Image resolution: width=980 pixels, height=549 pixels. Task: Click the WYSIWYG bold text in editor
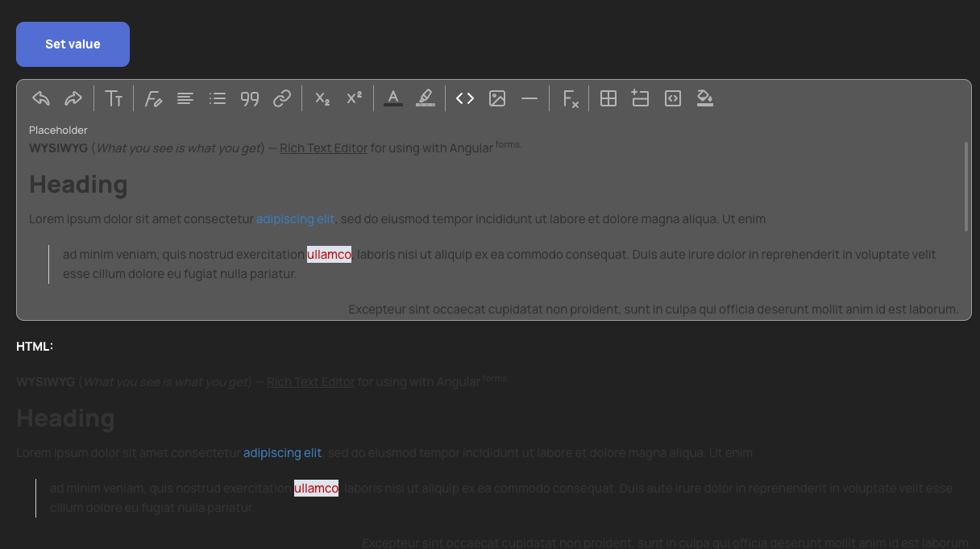tap(58, 148)
